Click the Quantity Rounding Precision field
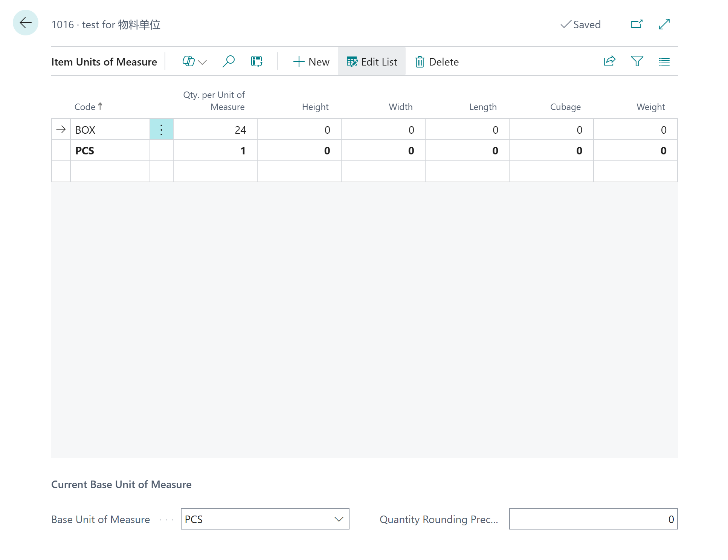 point(593,519)
